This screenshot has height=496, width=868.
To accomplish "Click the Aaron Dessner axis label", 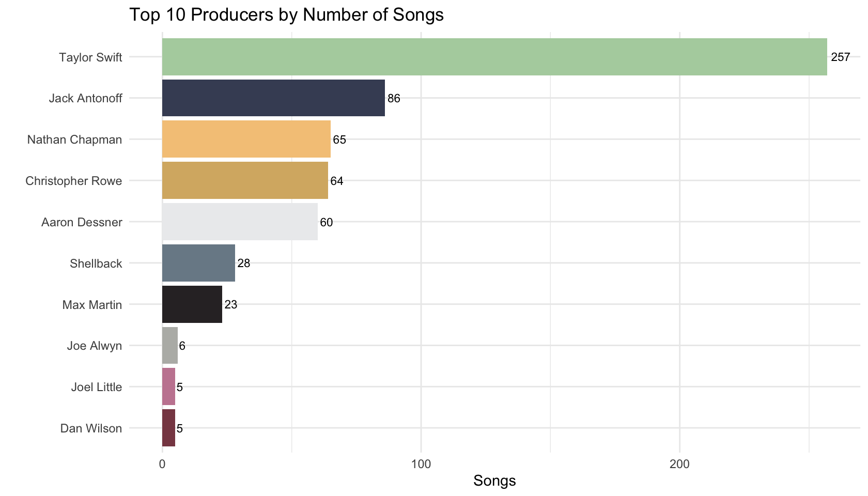I will 82,222.
